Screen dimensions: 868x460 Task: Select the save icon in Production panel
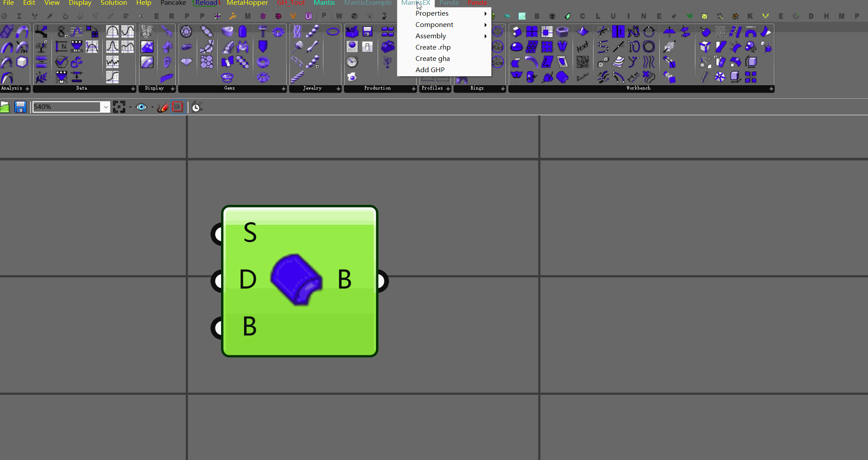pyautogui.click(x=367, y=31)
